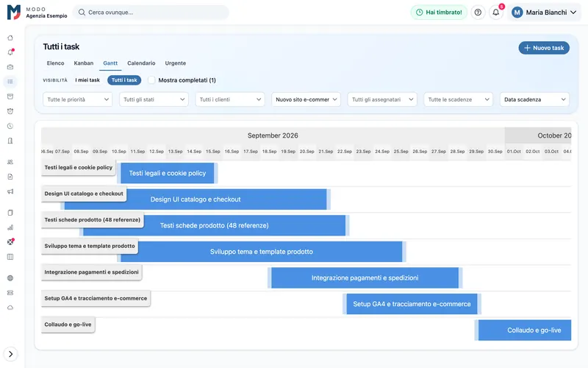Click the Testi schede prodotto Gantt bar

click(x=214, y=226)
